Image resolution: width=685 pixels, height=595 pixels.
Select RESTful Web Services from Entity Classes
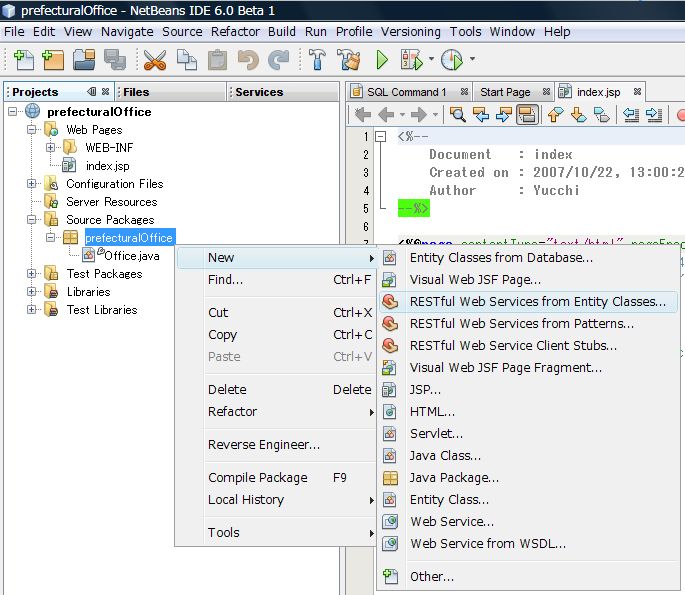pos(537,301)
